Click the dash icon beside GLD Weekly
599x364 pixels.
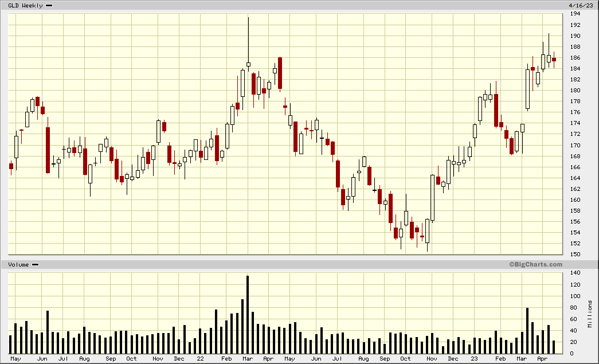coord(49,5)
